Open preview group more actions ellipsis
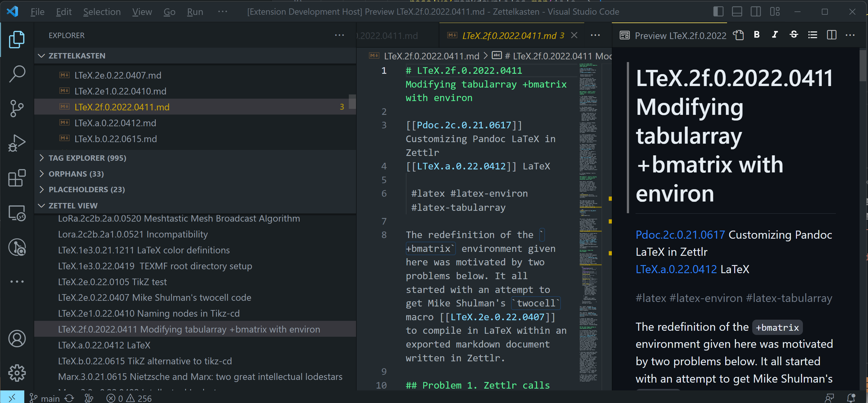Viewport: 868px width, 403px height. click(850, 35)
